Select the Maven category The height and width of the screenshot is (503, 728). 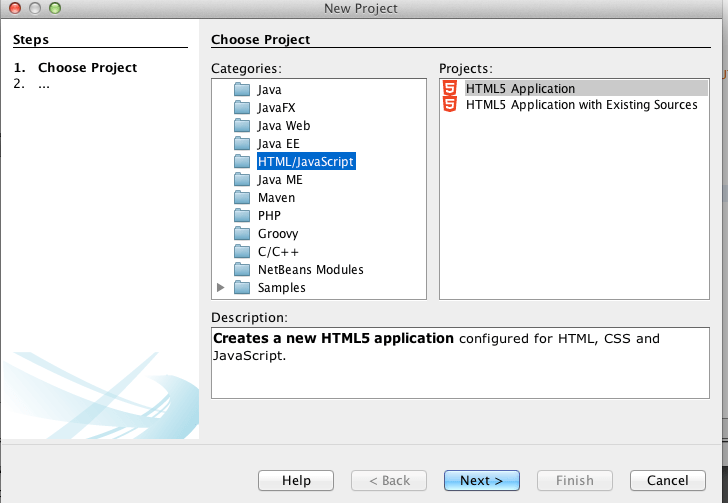276,198
